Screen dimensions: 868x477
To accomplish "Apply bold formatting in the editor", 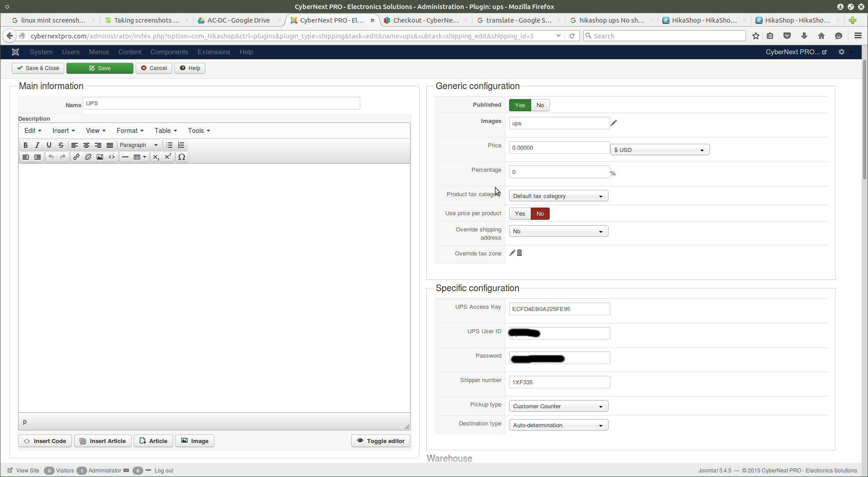I will [26, 145].
